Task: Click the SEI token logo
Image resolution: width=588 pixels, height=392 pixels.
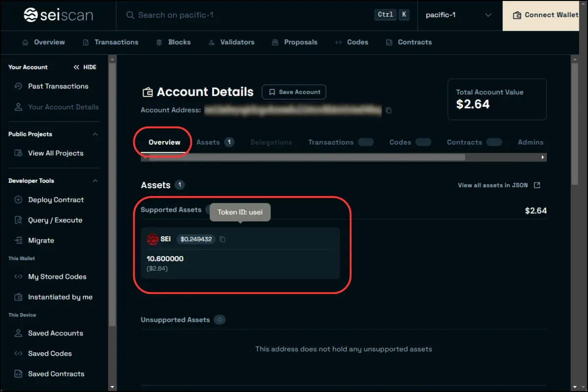Action: [x=152, y=239]
